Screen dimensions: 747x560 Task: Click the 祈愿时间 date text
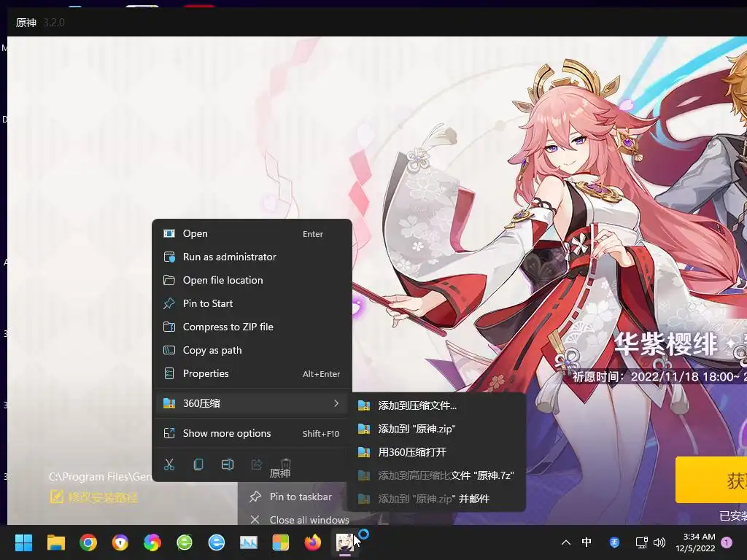tap(659, 377)
